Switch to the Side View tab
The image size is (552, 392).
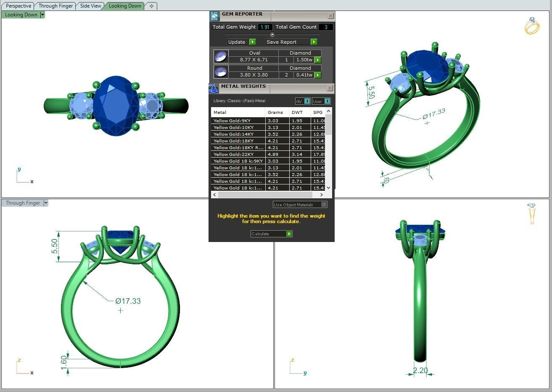pyautogui.click(x=91, y=6)
